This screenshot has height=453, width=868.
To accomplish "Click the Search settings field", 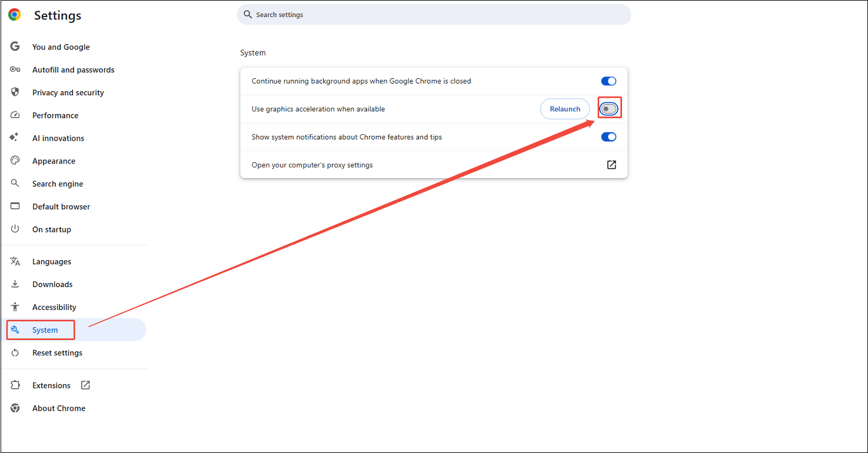I will [x=434, y=14].
